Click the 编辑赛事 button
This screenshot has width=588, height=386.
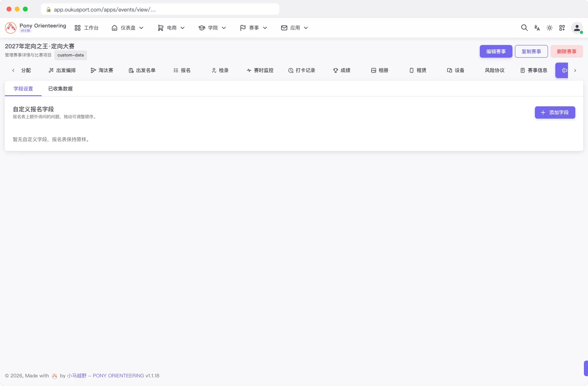point(496,52)
